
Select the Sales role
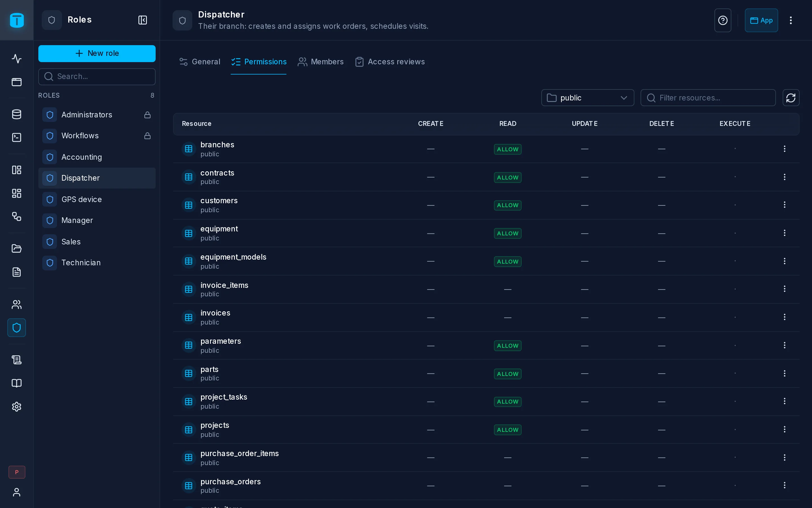(97, 242)
